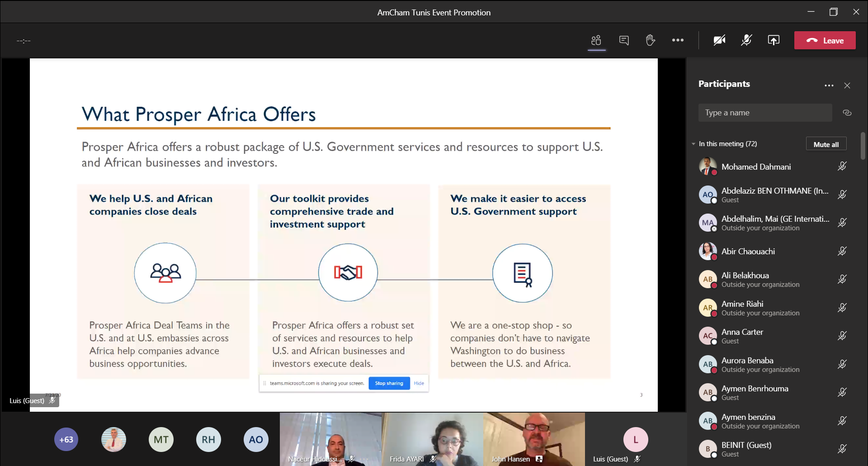Click Mohamed Dahmani's muted mic icon
The image size is (868, 466).
click(x=842, y=166)
